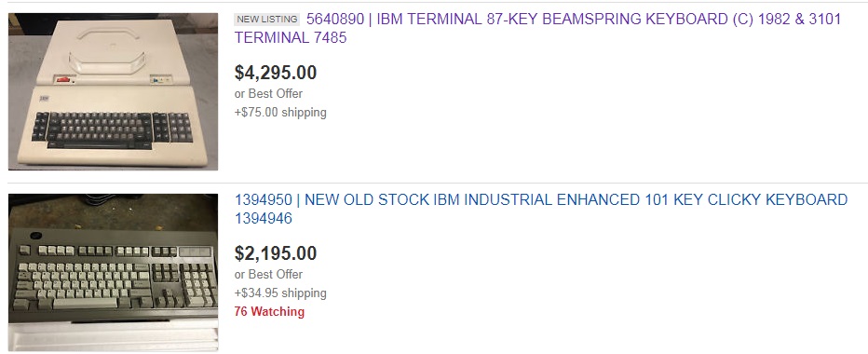View the gray industrial 101-key keyboard photo
Image resolution: width=868 pixels, height=354 pixels.
(113, 272)
